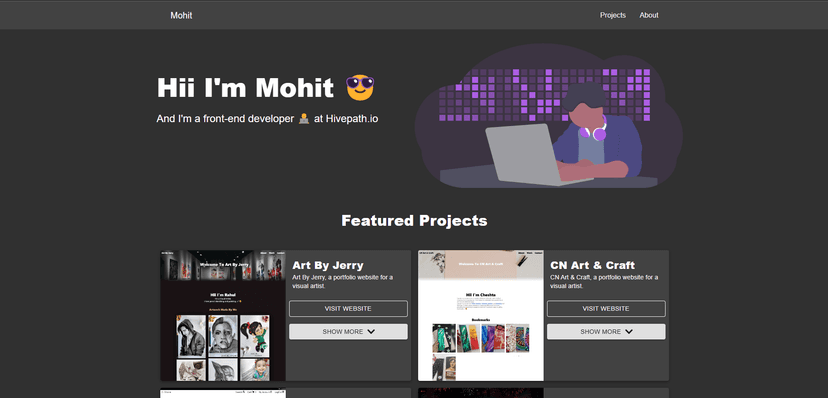
Task: Visit website for Art By Jerry
Action: point(348,309)
